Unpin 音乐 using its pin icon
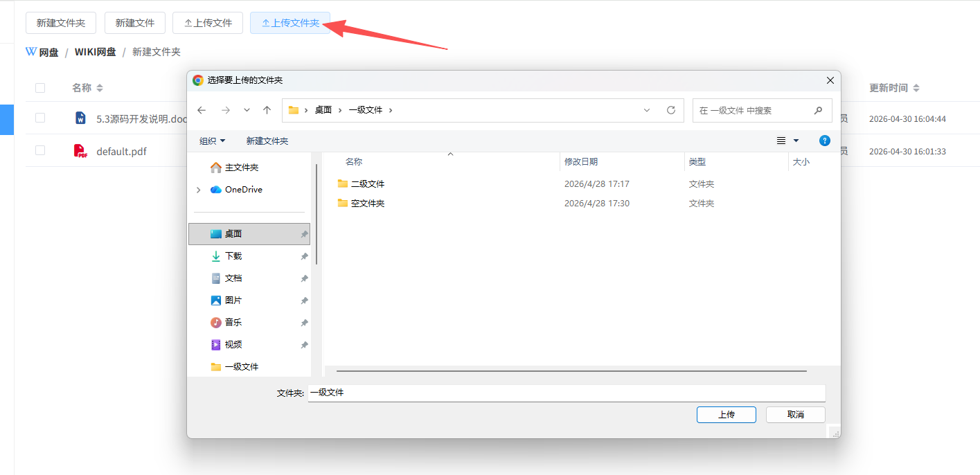This screenshot has width=980, height=475. [304, 323]
